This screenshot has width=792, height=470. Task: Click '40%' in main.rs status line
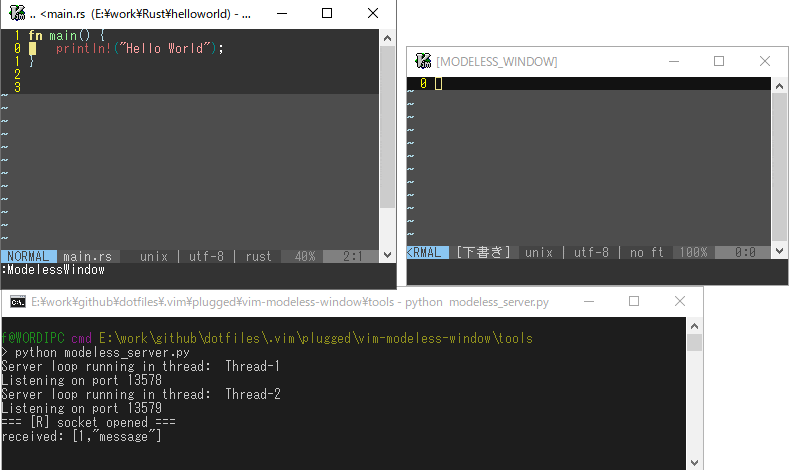pos(305,256)
